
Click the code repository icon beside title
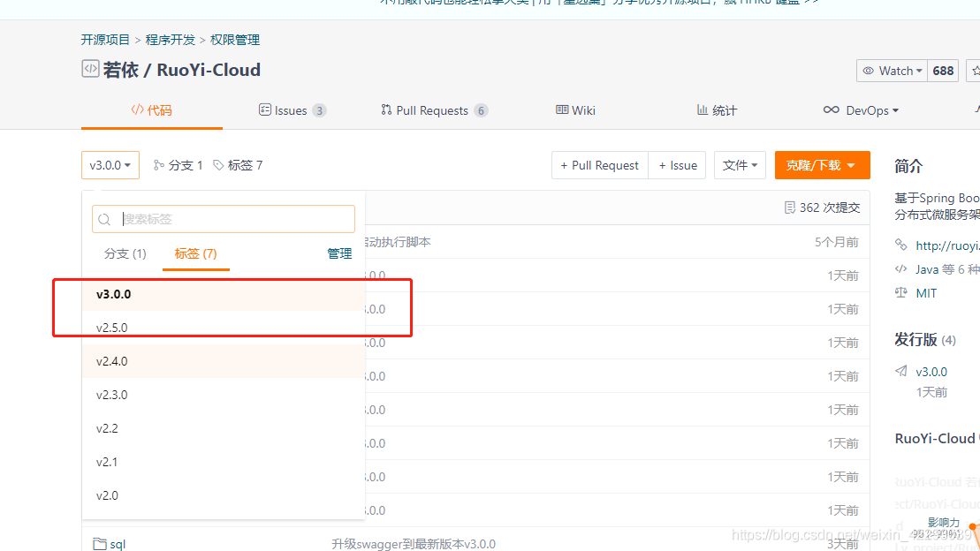[90, 69]
